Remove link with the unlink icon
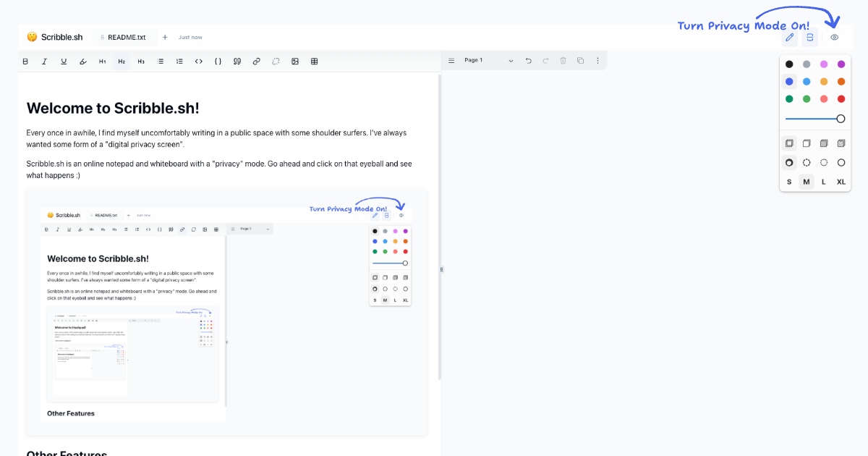Image resolution: width=868 pixels, height=456 pixels. click(x=276, y=62)
